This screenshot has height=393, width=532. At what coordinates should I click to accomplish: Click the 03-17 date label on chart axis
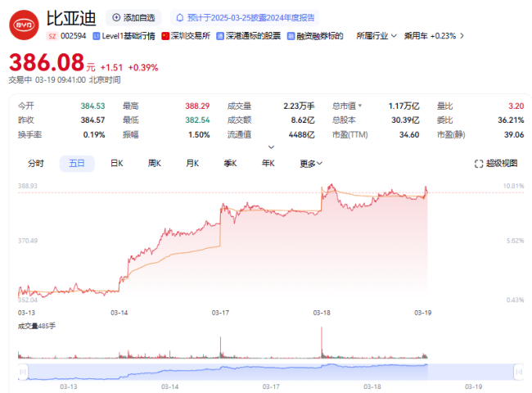220,313
